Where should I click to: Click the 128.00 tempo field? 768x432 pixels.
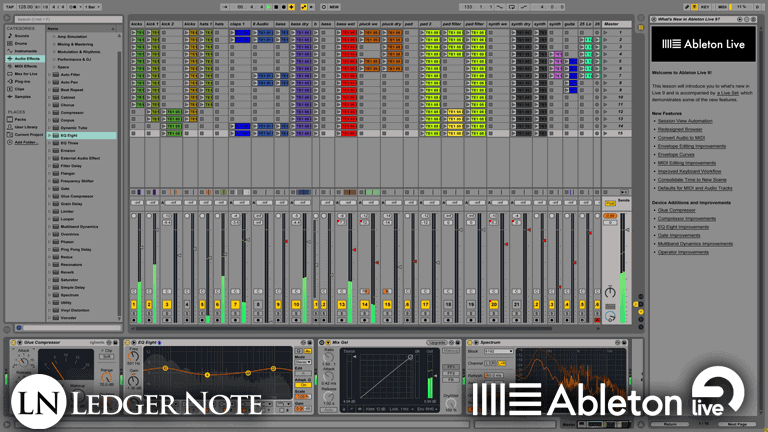point(25,7)
